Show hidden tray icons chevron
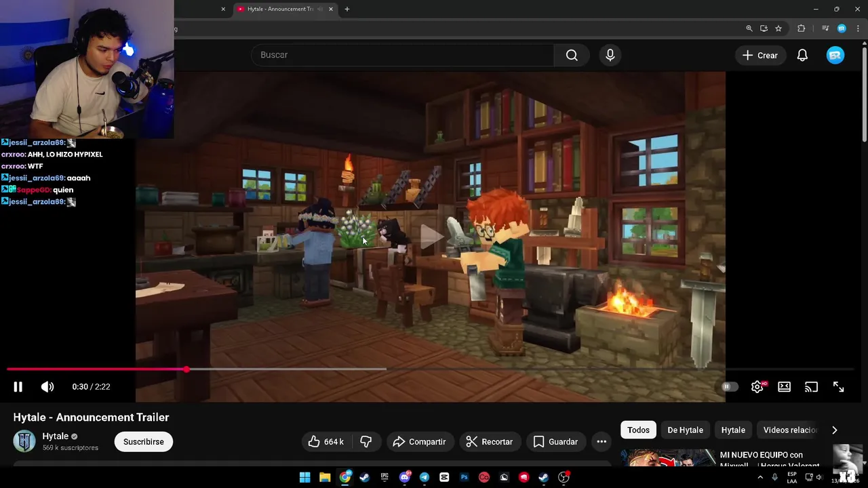868x488 pixels. pyautogui.click(x=759, y=477)
